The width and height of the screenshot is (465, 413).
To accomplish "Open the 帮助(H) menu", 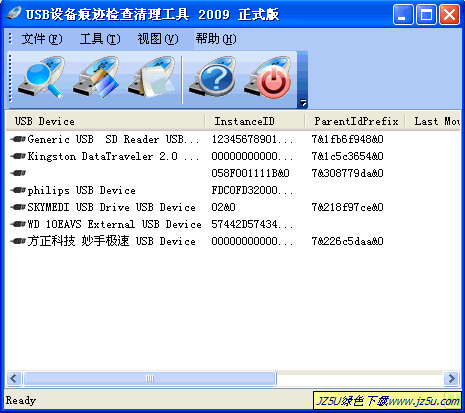I will [216, 39].
